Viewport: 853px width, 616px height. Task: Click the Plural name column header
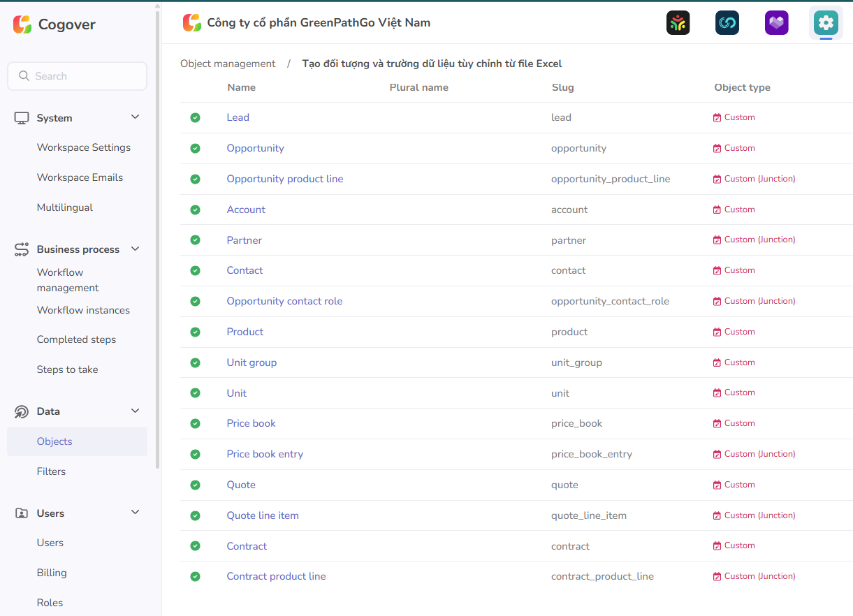pos(418,87)
